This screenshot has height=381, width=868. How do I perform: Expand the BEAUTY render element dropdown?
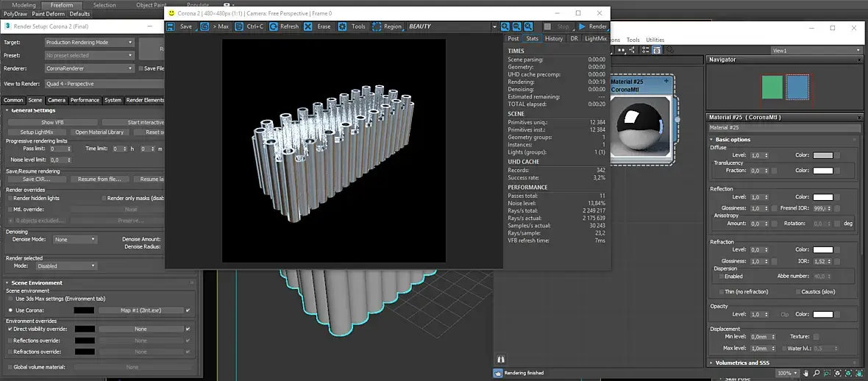[x=494, y=26]
